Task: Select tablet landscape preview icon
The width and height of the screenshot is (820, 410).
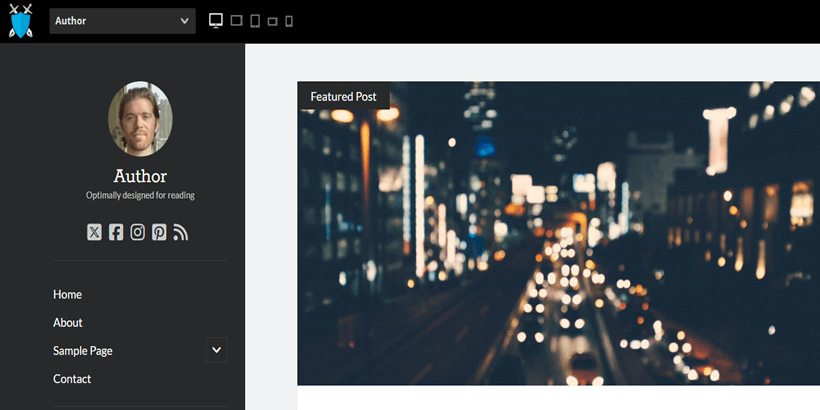Action: 272,21
